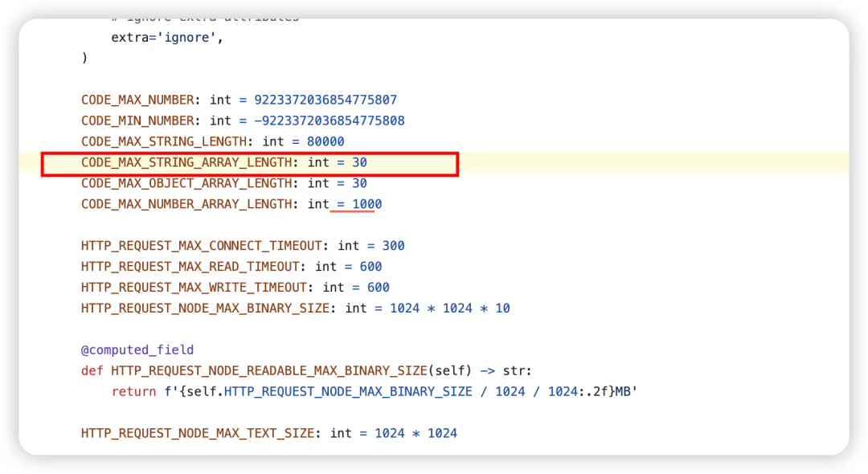Click the value -9223372036854775808
Image resolution: width=868 pixels, height=474 pixels.
point(330,121)
